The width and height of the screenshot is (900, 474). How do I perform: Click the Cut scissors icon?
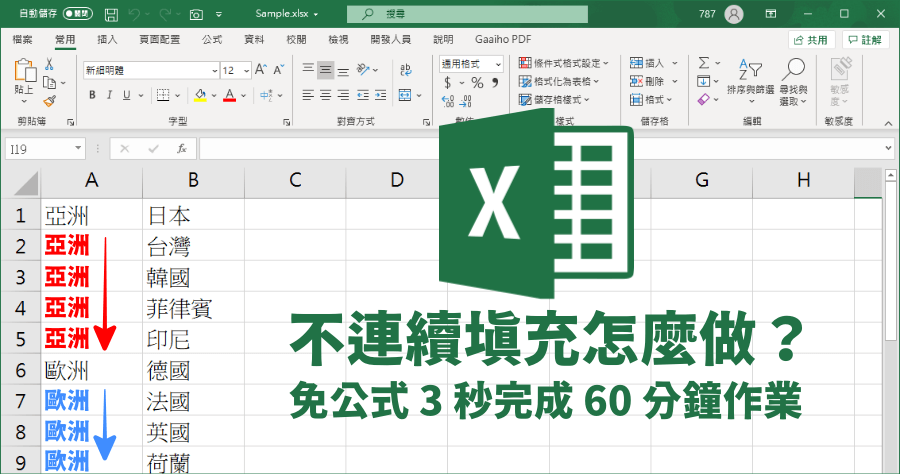49,64
